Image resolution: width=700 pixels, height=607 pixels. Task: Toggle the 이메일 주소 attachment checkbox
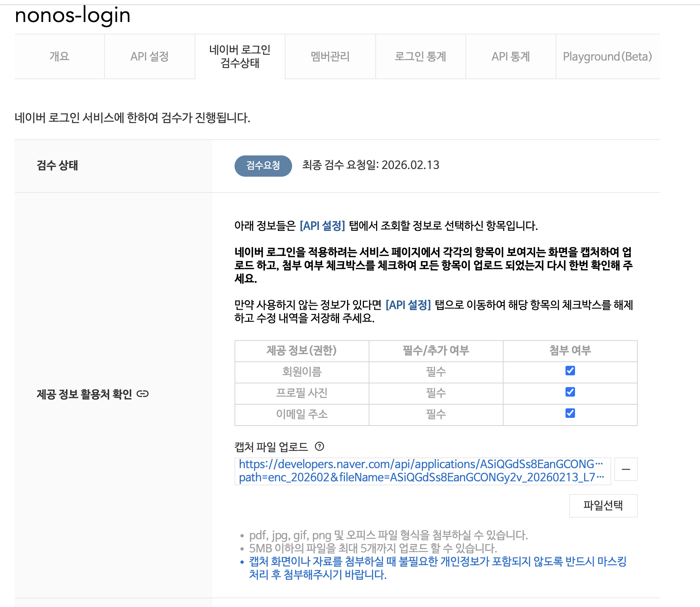[570, 413]
